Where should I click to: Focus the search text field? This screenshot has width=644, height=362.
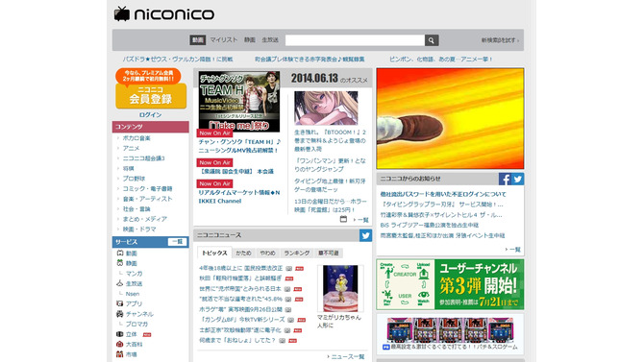355,40
